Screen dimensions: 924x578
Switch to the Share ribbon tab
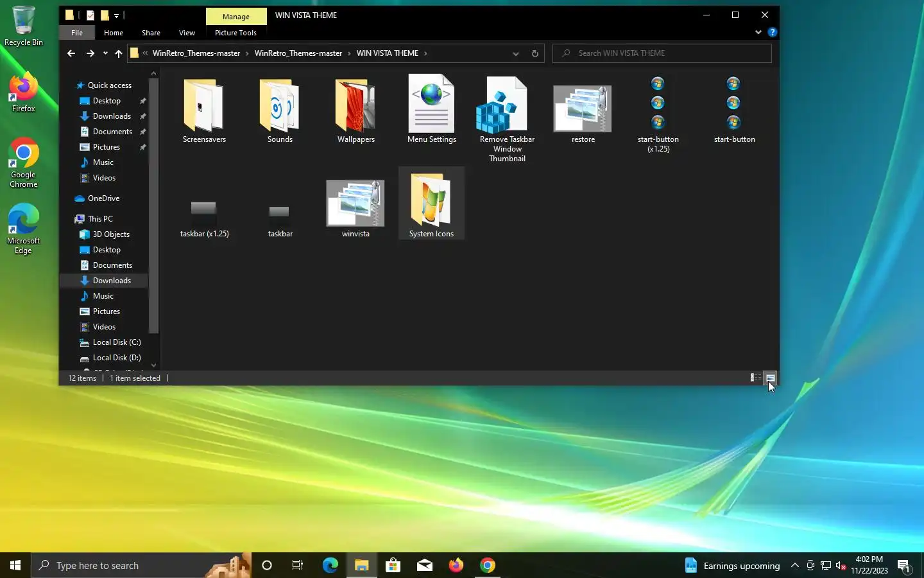[151, 33]
